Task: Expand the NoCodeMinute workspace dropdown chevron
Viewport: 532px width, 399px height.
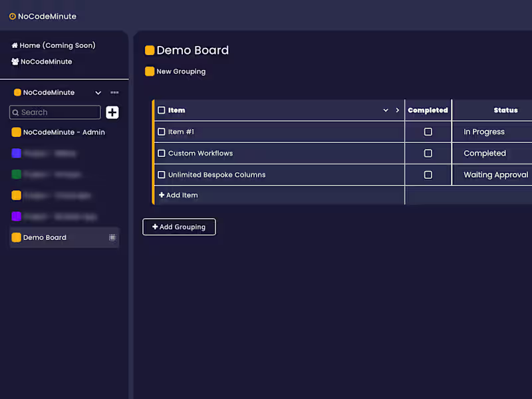Action: 98,93
